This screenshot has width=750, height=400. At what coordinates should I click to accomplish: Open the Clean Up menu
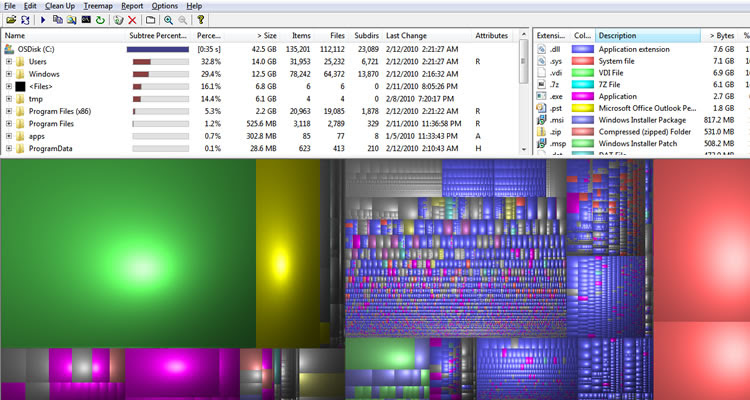point(60,6)
